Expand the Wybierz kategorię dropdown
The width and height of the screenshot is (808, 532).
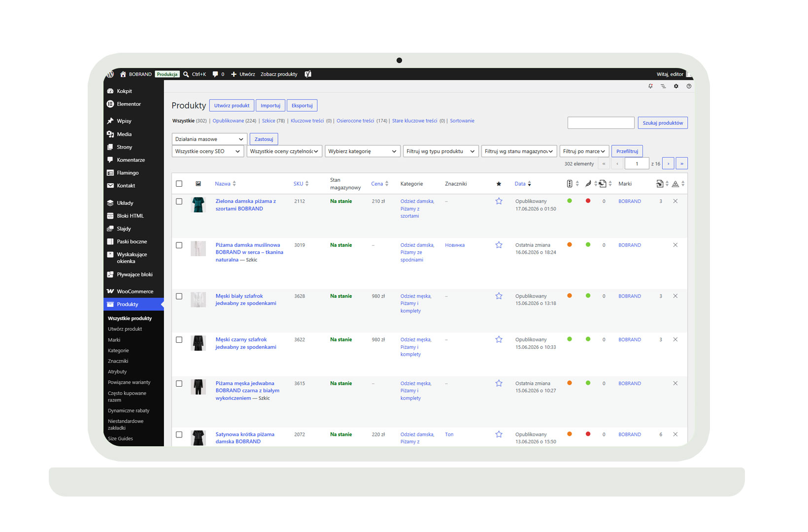362,151
